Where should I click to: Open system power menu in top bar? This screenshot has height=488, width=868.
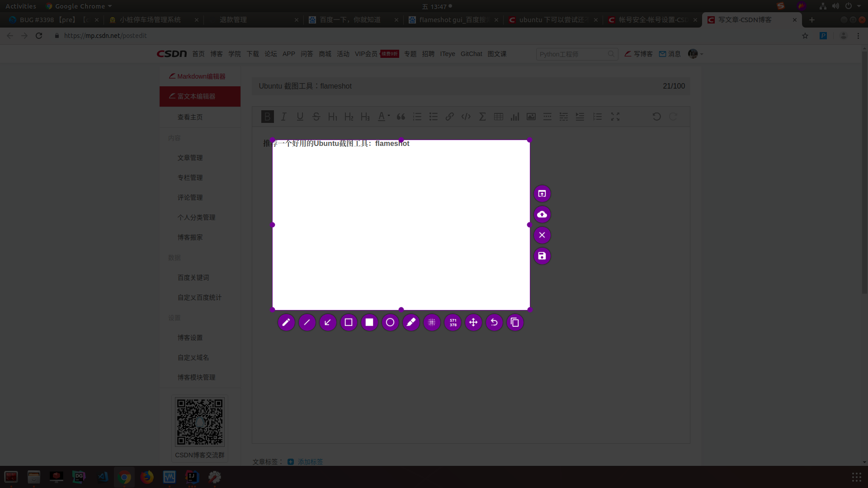coord(852,6)
